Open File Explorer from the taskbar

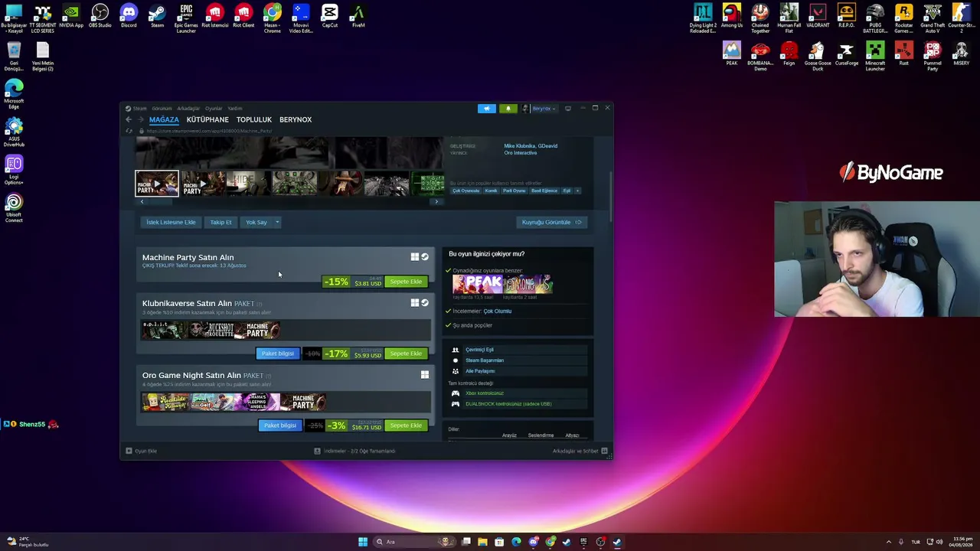pos(482,542)
